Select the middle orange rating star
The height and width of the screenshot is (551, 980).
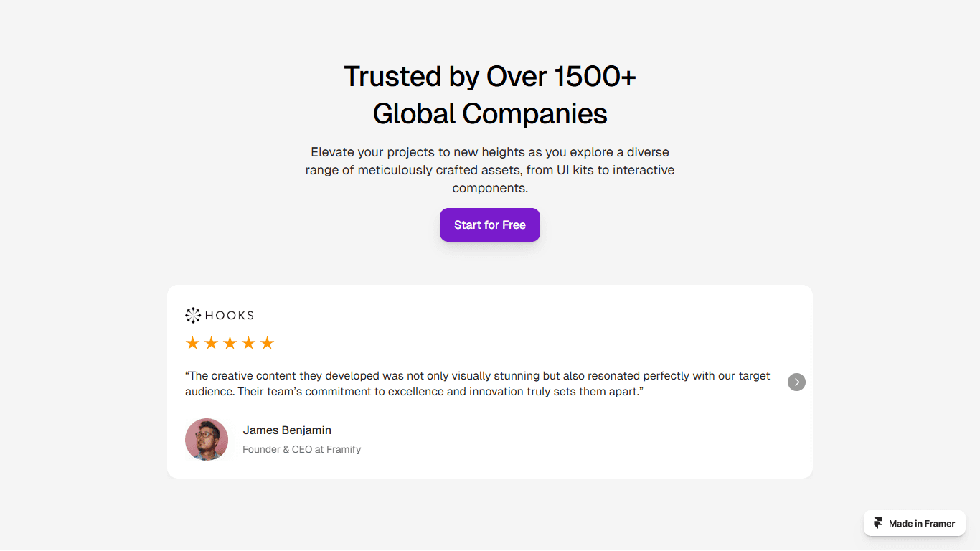(x=230, y=343)
